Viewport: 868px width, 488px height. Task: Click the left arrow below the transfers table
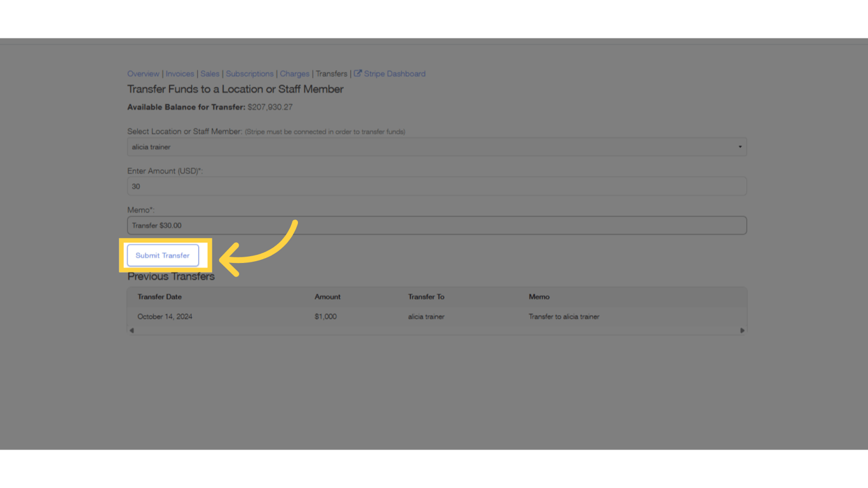pos(132,330)
